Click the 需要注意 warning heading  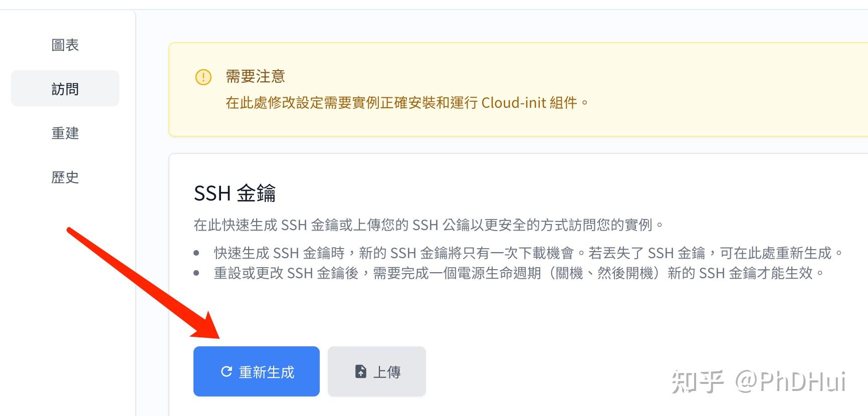[256, 76]
